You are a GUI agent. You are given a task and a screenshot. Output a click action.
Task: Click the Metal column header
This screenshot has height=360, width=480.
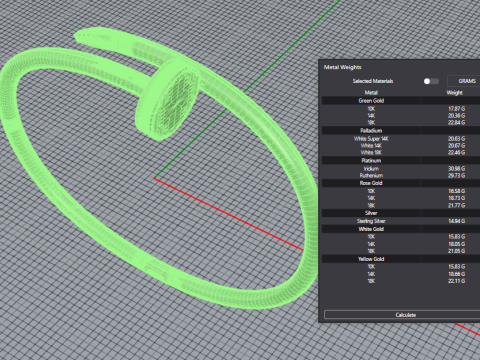[x=371, y=92]
